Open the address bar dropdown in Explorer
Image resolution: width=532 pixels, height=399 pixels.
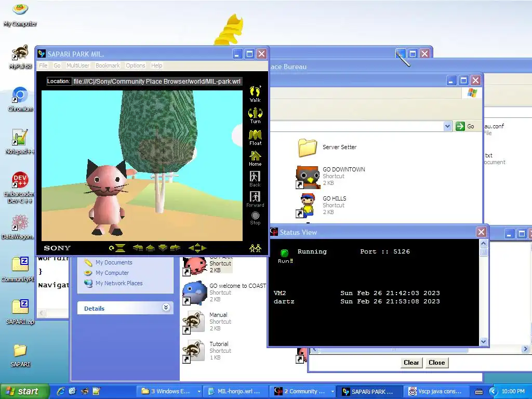click(447, 126)
